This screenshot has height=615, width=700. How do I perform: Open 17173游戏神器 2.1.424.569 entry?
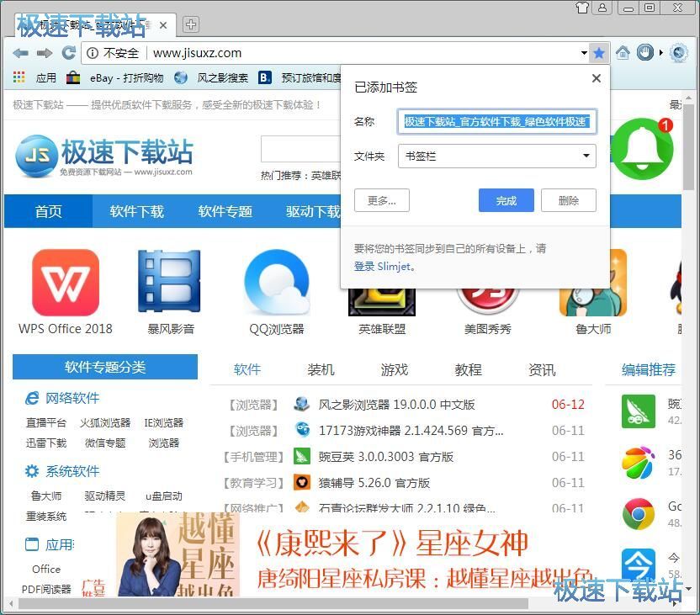(411, 431)
